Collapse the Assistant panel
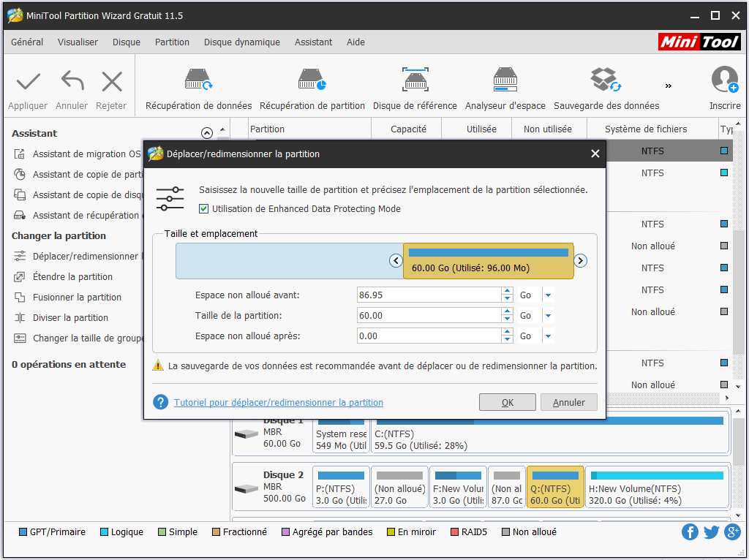Screen dimensions: 749x560 [x=206, y=132]
